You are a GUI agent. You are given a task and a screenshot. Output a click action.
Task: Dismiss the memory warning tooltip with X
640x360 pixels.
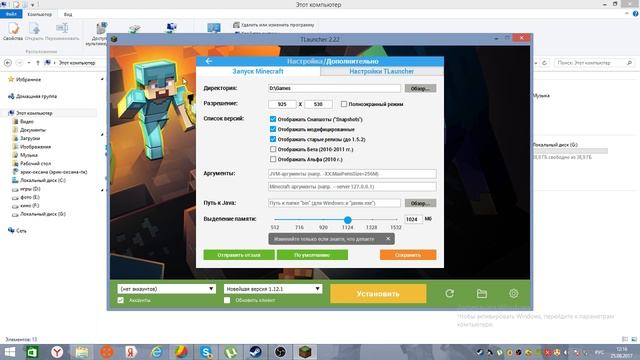pyautogui.click(x=388, y=239)
